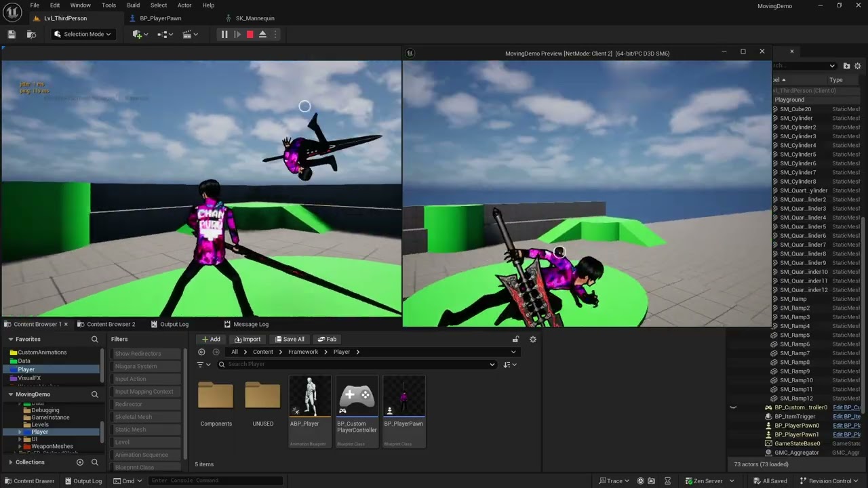868x488 pixels.
Task: Select the BP_CustomPlayerController asset
Action: click(357, 411)
